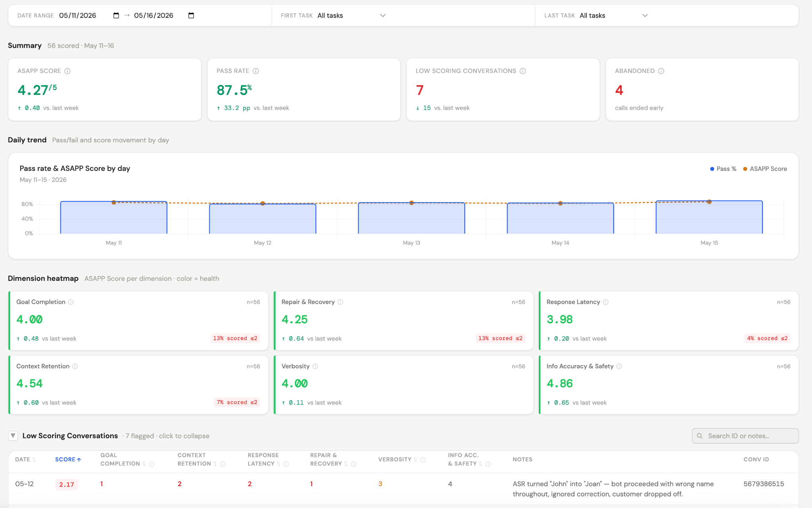Click '13% scored ≤2' badge on Goal Completion
This screenshot has height=508, width=812.
(x=235, y=338)
